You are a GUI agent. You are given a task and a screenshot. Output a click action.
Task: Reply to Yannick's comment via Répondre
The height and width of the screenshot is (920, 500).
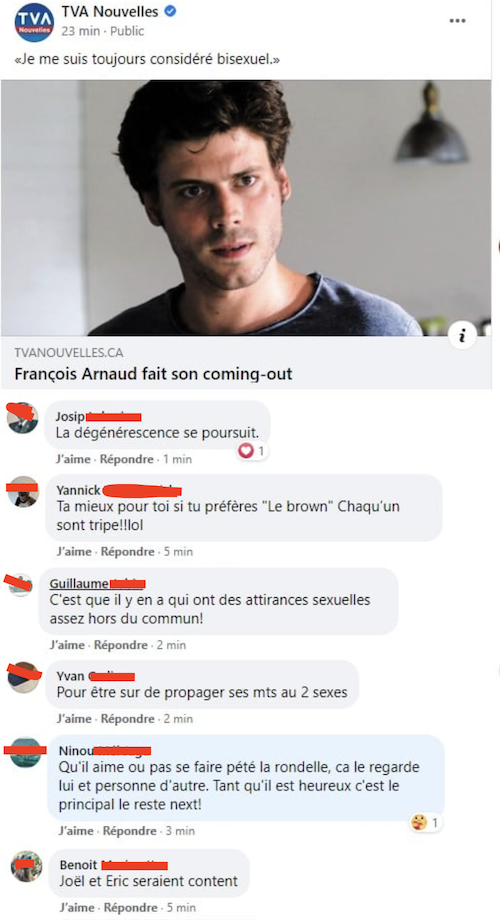point(127,552)
